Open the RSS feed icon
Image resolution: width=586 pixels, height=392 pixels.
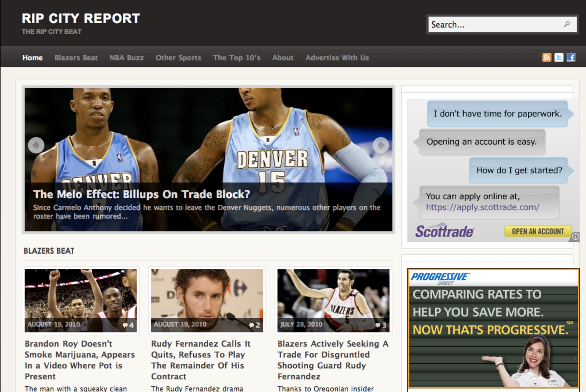click(547, 57)
